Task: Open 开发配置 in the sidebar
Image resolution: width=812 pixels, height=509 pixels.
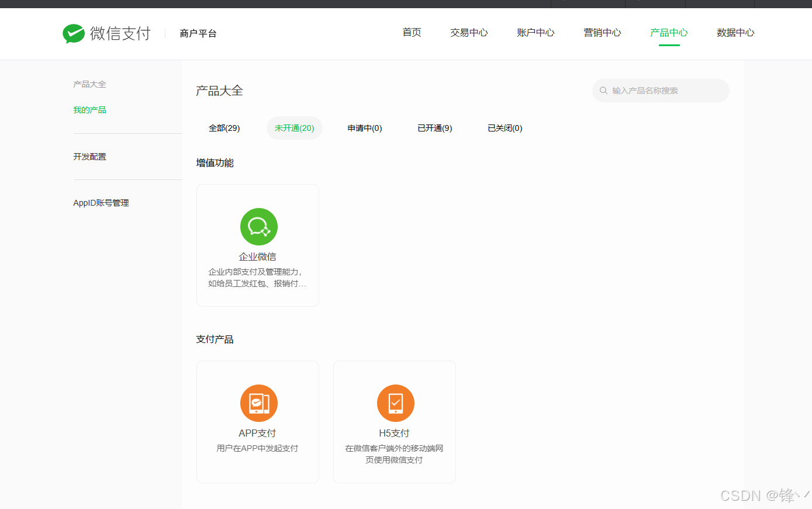Action: click(x=89, y=157)
